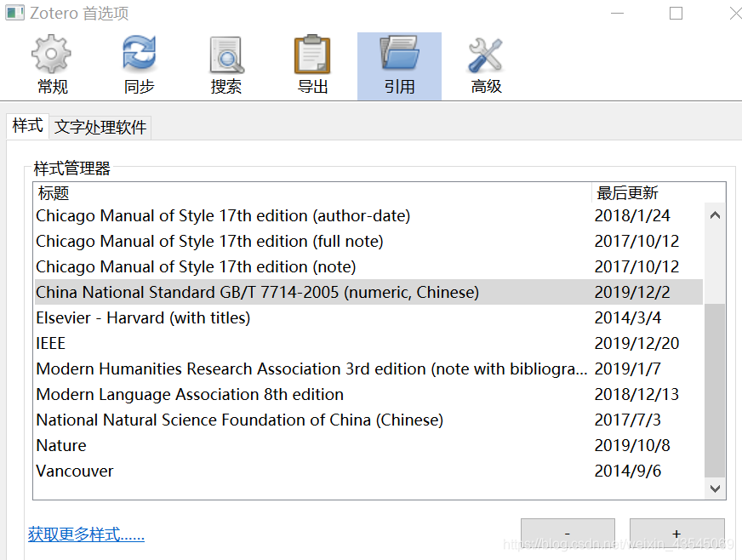Image resolution: width=742 pixels, height=560 pixels.
Task: Select National Natural Science Foundation of China style
Action: coord(368,420)
